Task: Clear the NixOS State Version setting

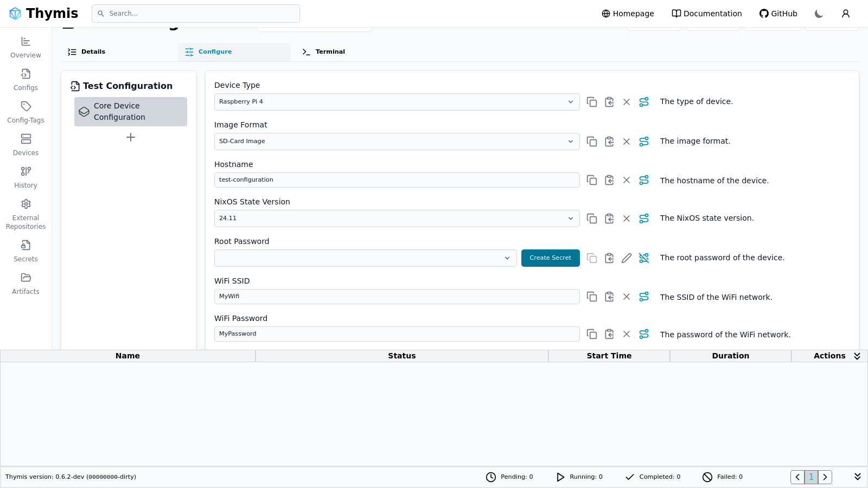Action: pyautogui.click(x=627, y=219)
